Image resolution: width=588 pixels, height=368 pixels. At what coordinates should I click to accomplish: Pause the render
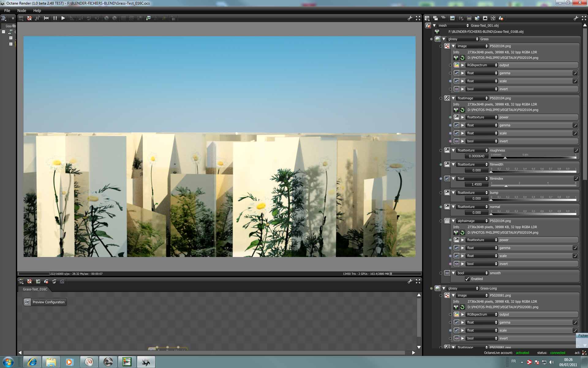[x=55, y=18]
